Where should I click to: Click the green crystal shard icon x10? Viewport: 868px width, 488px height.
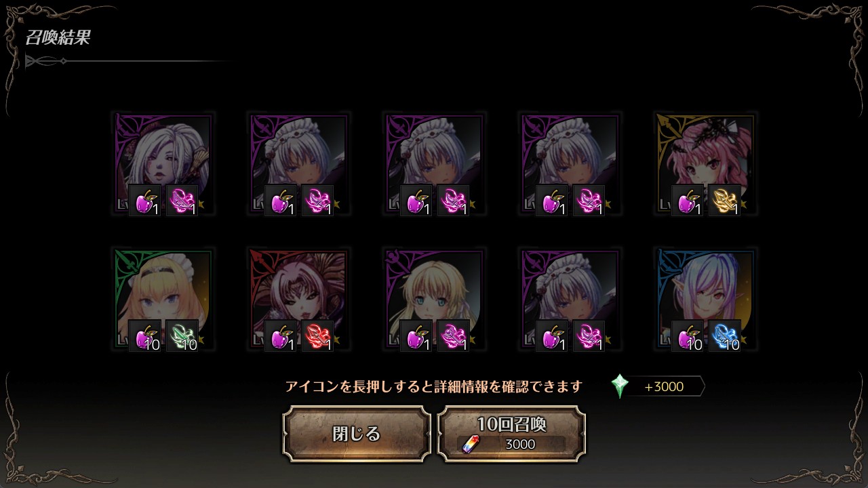(x=182, y=336)
